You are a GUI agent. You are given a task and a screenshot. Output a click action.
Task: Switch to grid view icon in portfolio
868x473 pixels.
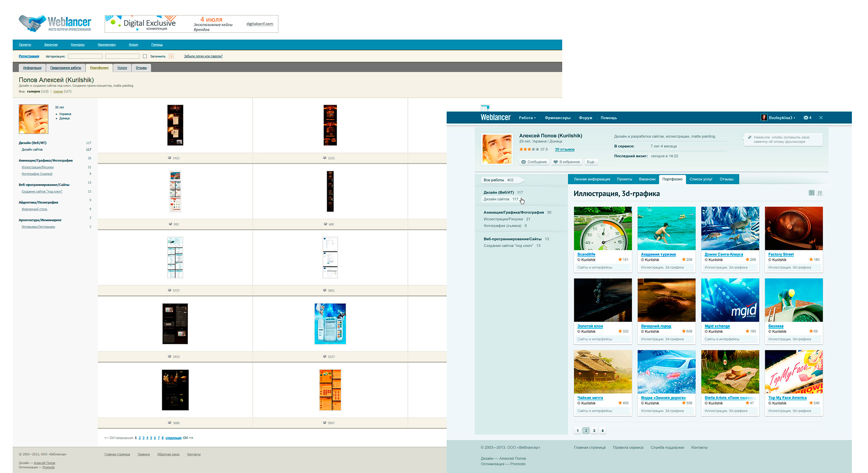click(811, 193)
